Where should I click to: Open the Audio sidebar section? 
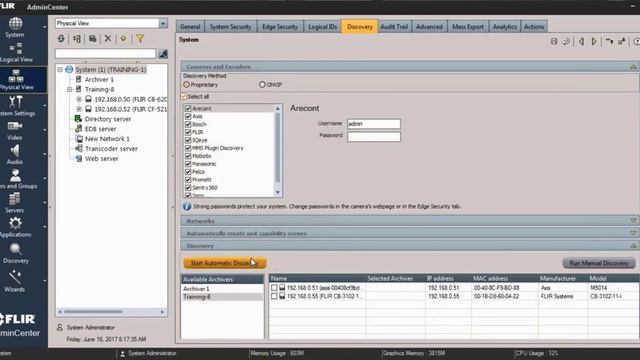point(15,155)
